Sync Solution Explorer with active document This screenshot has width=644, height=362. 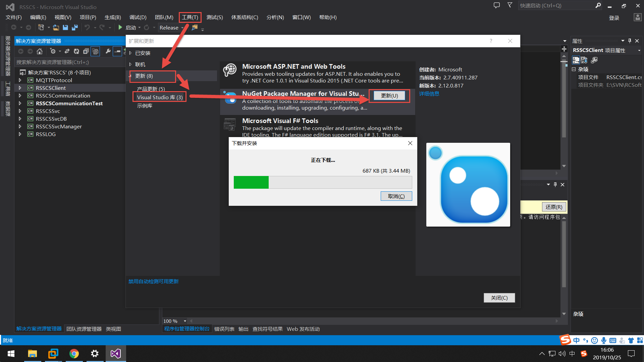point(67,51)
